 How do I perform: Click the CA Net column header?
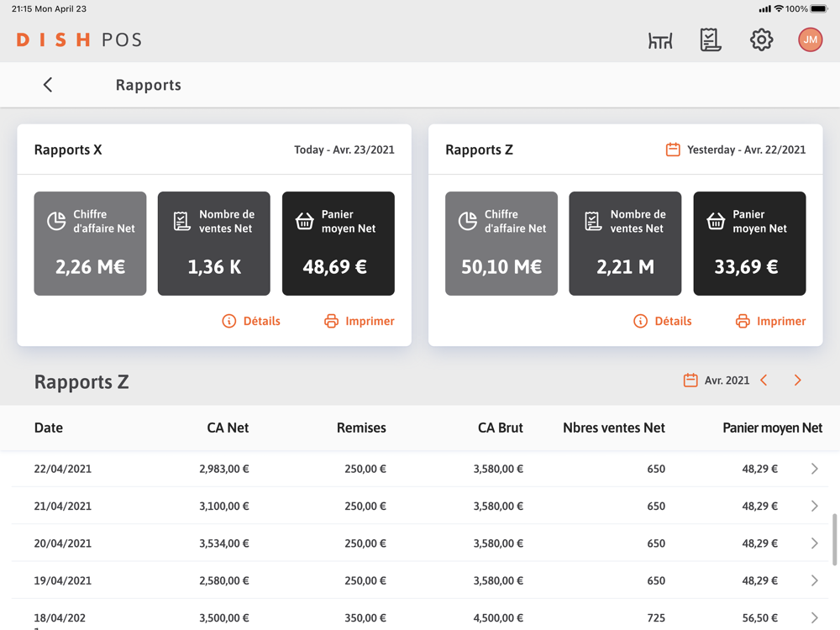(228, 428)
